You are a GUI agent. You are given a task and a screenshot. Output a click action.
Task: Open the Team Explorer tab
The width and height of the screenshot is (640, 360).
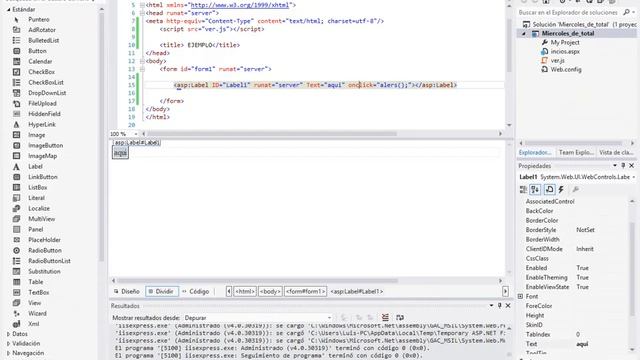click(x=576, y=153)
